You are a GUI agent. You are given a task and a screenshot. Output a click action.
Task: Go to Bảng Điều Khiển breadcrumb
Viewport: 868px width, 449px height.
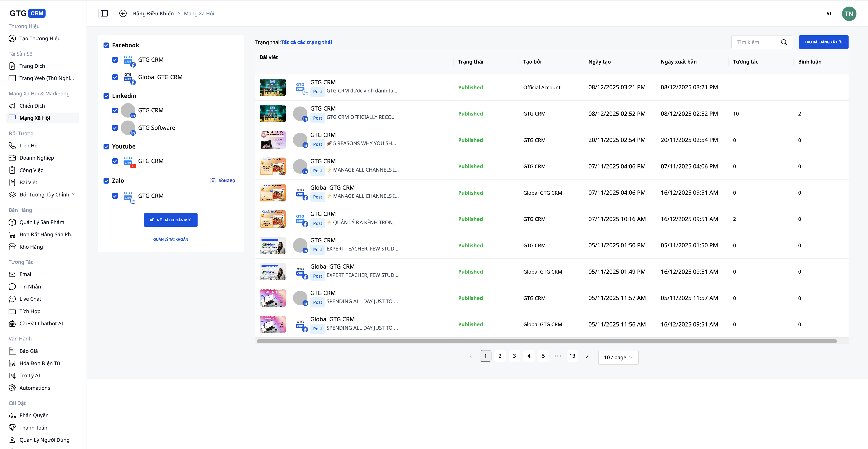click(x=153, y=14)
